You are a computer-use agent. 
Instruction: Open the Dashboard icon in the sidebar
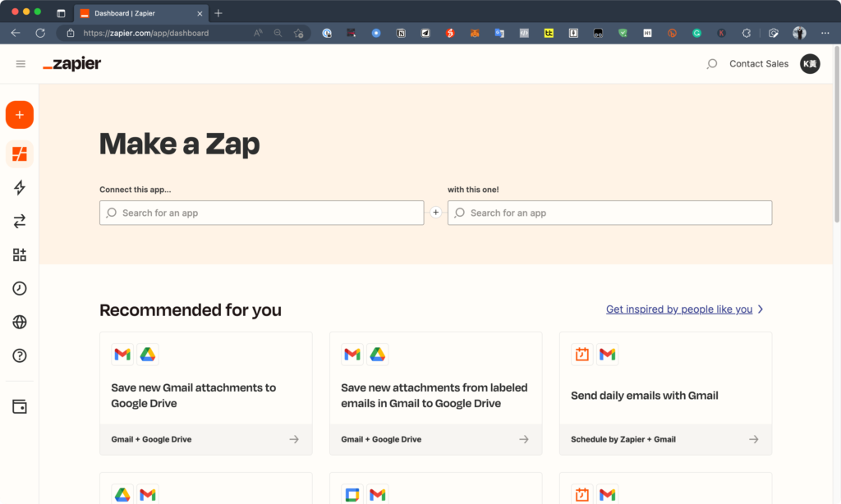20,153
